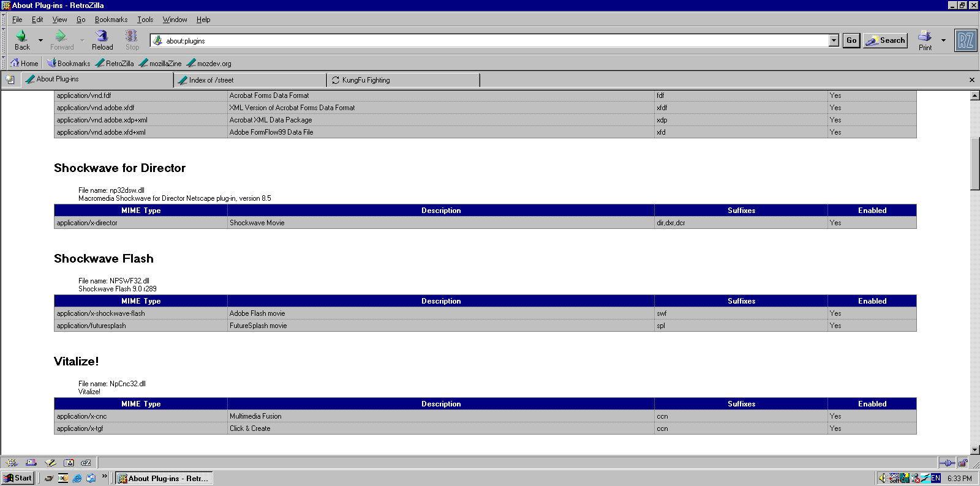The width and height of the screenshot is (980, 486).
Task: Switch to the About Plug-ins tab
Action: (x=97, y=80)
